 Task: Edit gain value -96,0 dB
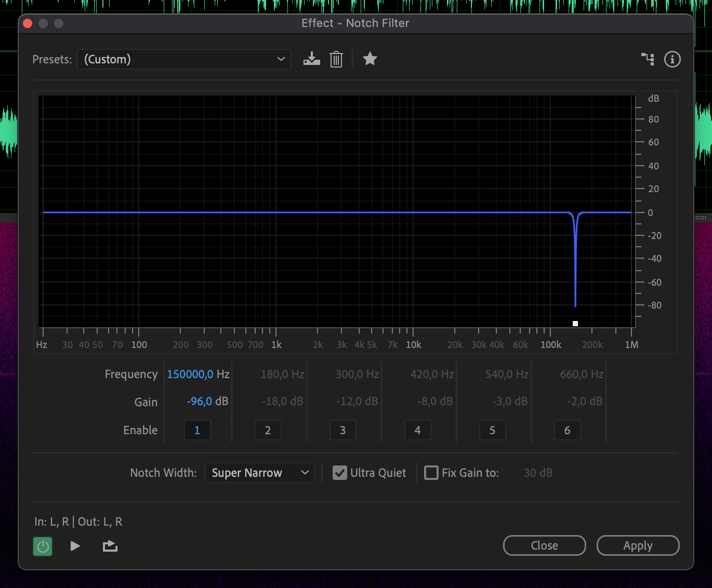pyautogui.click(x=207, y=402)
